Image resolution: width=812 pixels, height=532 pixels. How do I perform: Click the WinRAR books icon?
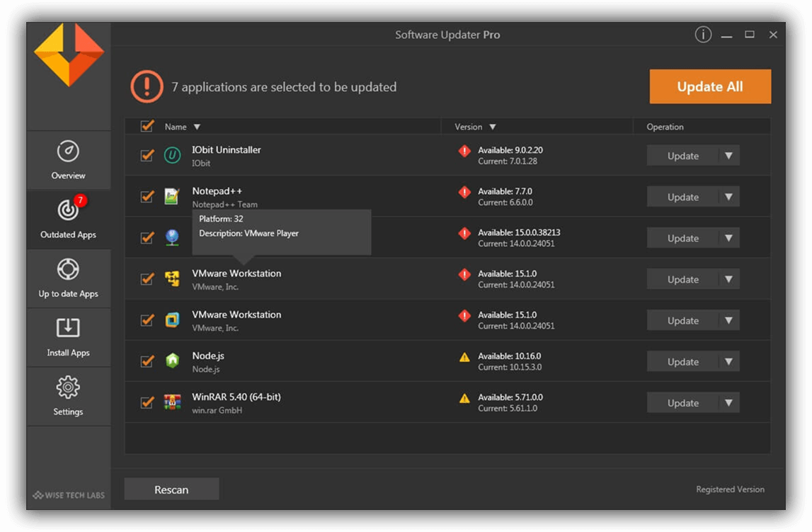[173, 402]
